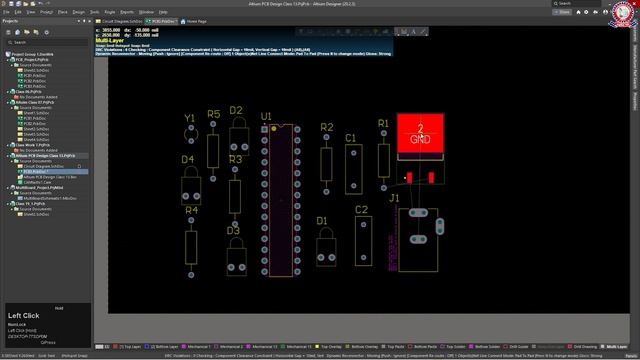Select the Place Line tool in Active Bar
Viewport: 640px width, 360px height.
pyautogui.click(x=423, y=31)
